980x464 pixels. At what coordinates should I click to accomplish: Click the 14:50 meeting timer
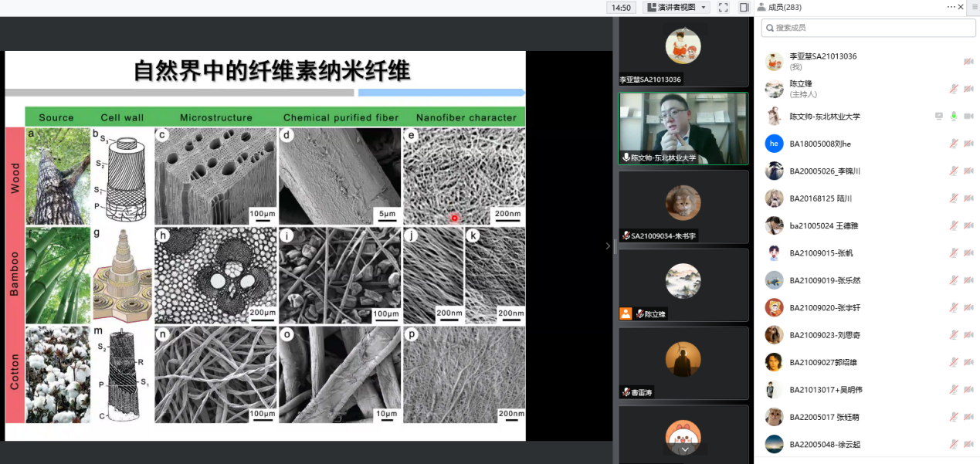(621, 8)
